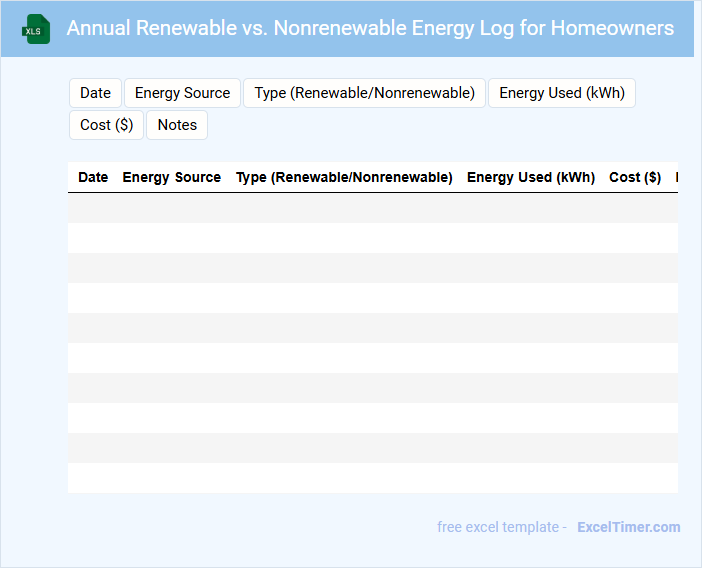The image size is (702, 568).
Task: Click first-row cell under Energy Used (kWh)
Action: pyautogui.click(x=530, y=208)
